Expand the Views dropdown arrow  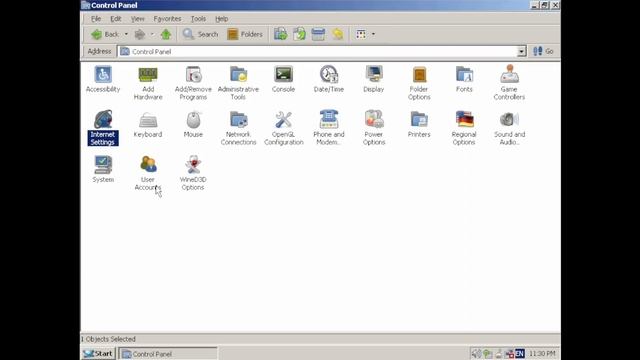[x=373, y=34]
